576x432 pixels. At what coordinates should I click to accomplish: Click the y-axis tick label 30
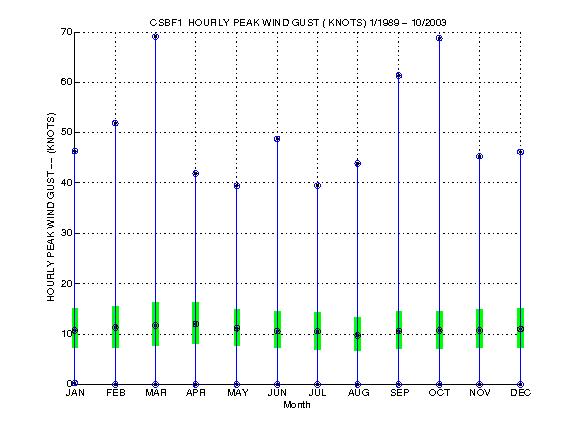(67, 233)
